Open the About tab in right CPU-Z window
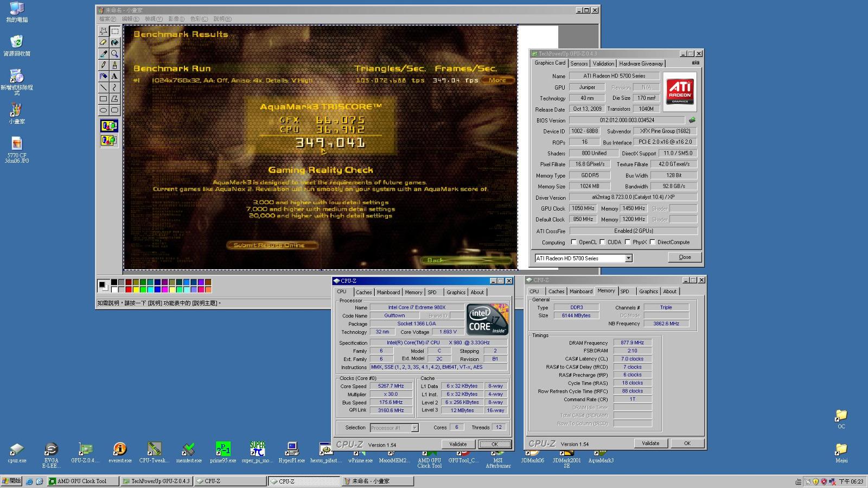 [670, 291]
